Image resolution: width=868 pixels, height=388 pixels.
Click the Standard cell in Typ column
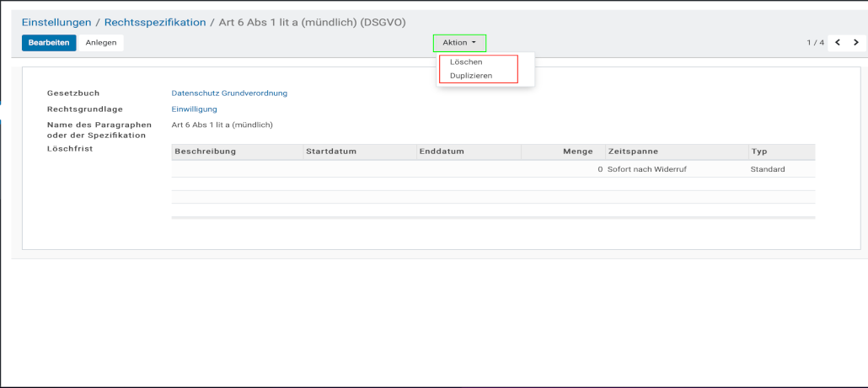768,169
